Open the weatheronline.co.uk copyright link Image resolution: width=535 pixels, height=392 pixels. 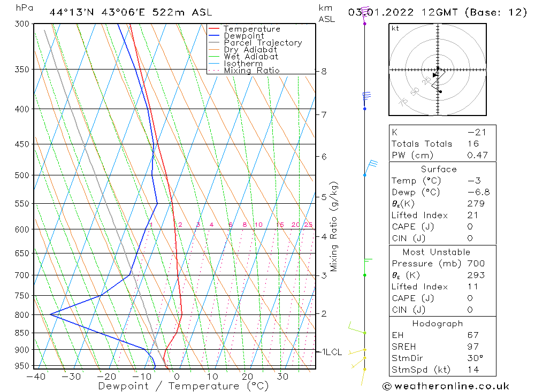tap(446, 386)
